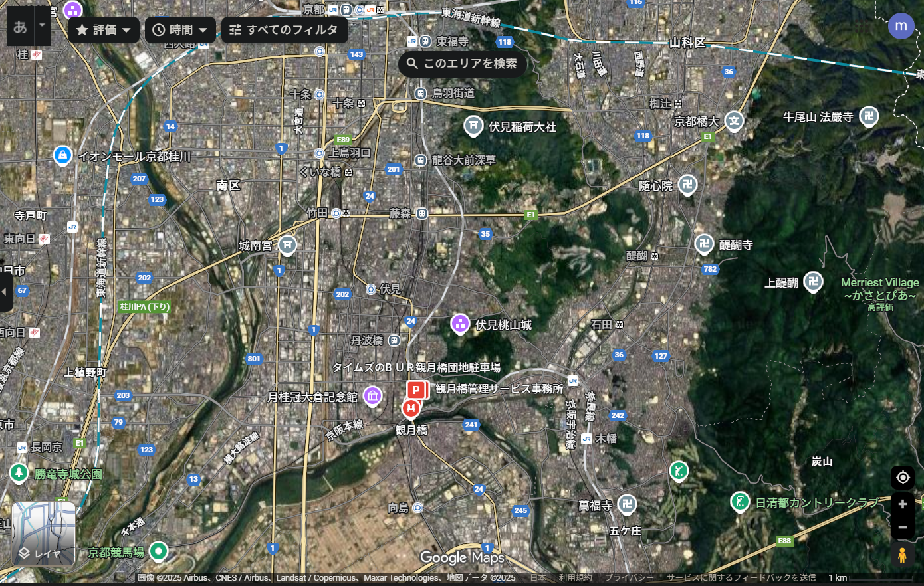The height and width of the screenshot is (586, 924).
Task: Open the input method dropdown arrow
Action: coord(42,26)
